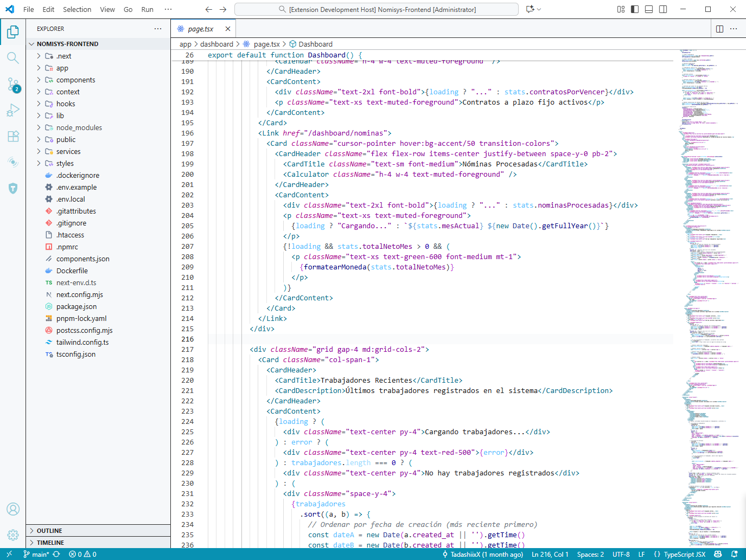Open notifications bell in status bar
Screen dimensions: 746x560
pos(735,554)
